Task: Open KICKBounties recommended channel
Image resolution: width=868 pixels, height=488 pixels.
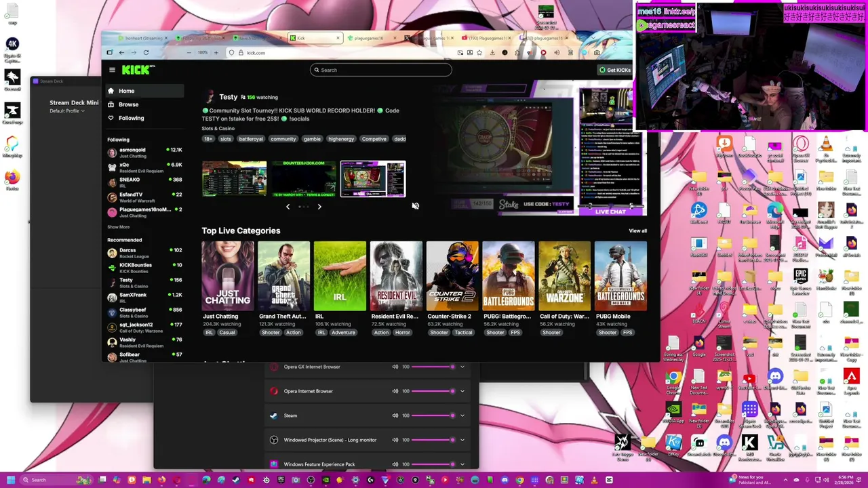Action: tap(144, 268)
